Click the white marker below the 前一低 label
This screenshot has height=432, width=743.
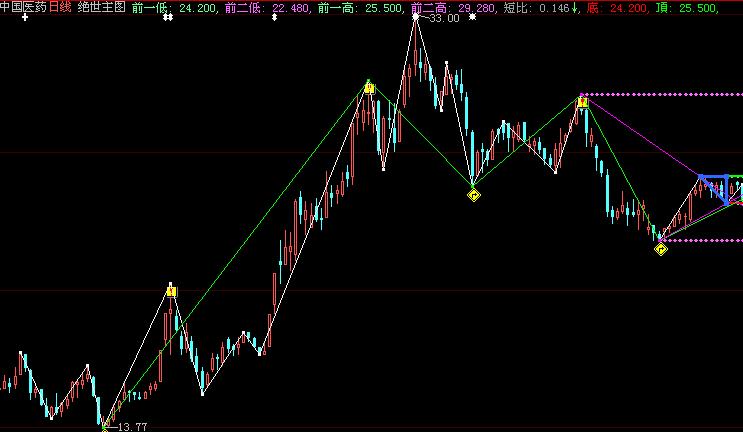168,18
